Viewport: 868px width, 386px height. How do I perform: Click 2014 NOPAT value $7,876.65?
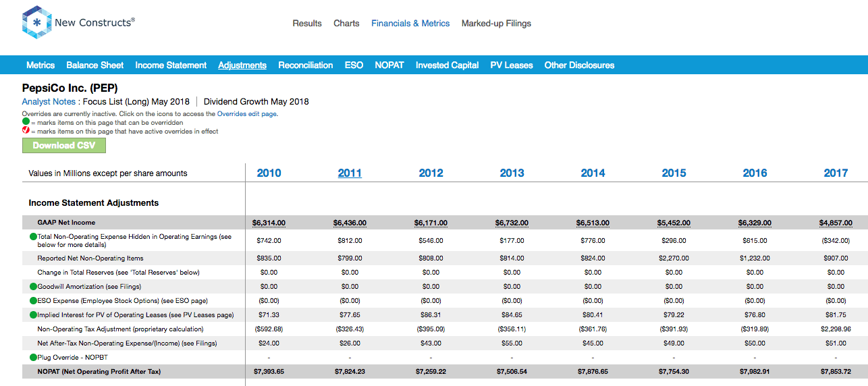click(x=593, y=372)
